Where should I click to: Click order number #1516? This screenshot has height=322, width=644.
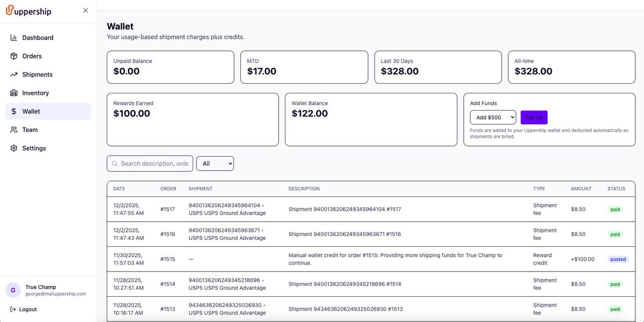[167, 234]
